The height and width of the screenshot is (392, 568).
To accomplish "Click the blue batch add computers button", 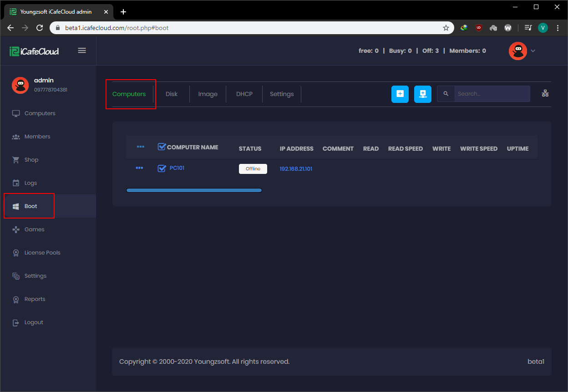I will pos(422,94).
